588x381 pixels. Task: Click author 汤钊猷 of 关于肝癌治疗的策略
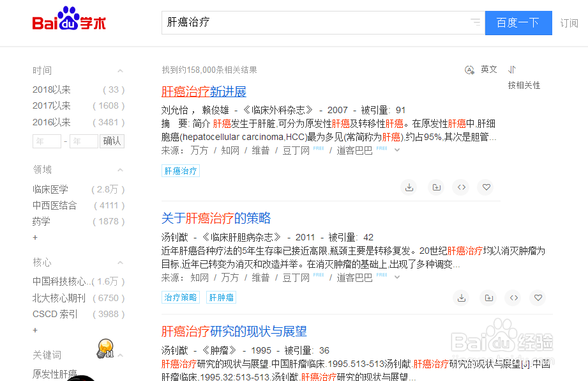[x=175, y=237]
